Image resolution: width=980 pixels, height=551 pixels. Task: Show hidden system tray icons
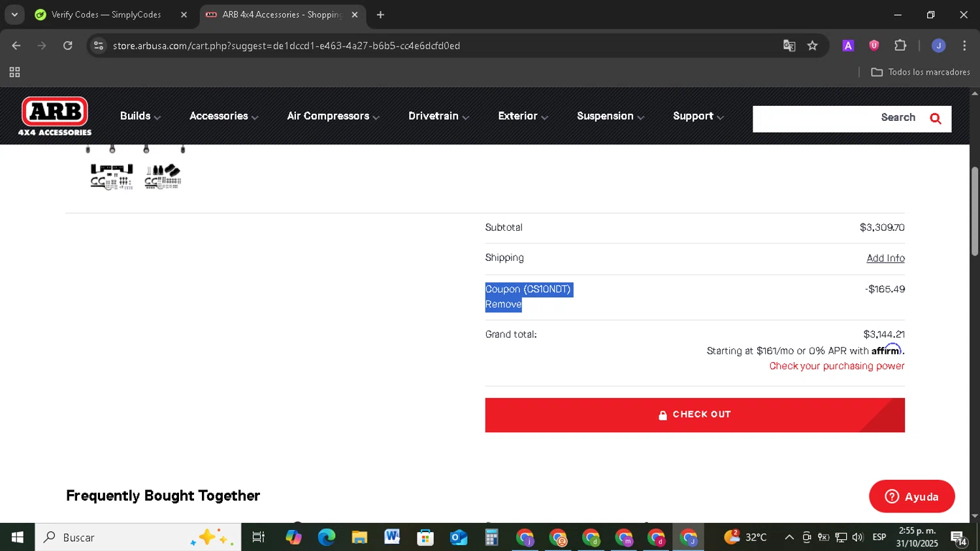789,537
